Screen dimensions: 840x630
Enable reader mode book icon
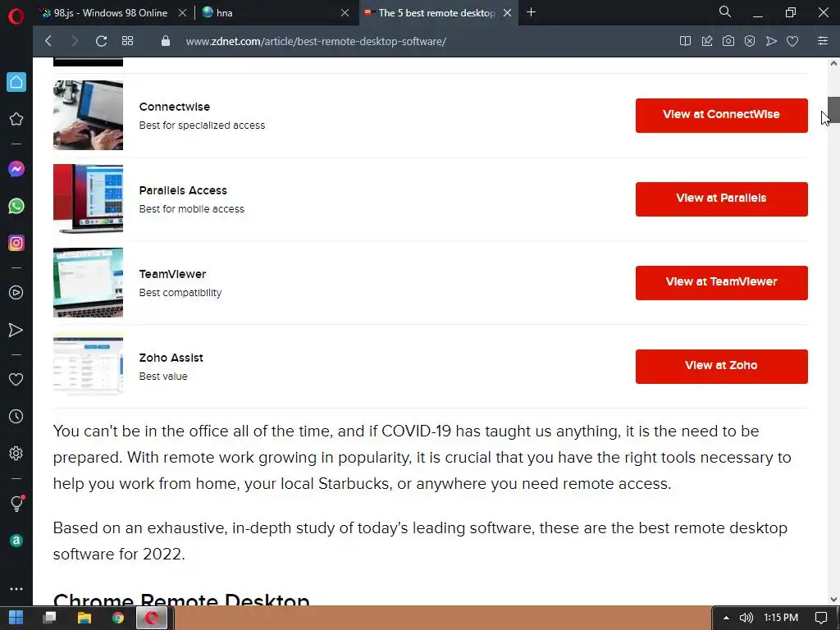(685, 41)
